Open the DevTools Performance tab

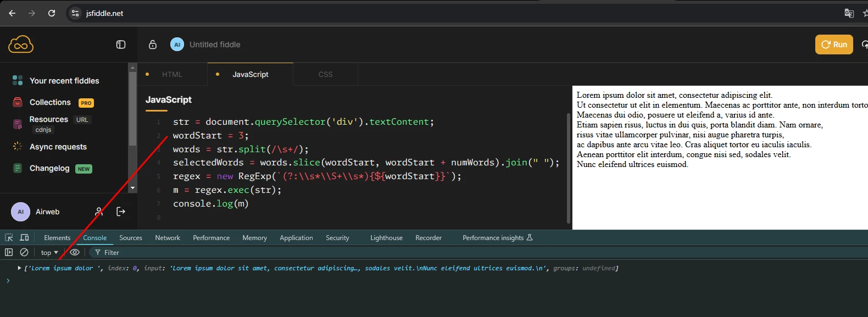212,238
